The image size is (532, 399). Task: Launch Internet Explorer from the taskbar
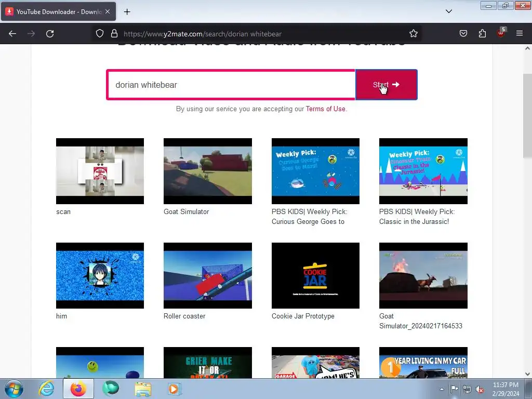[x=46, y=389]
